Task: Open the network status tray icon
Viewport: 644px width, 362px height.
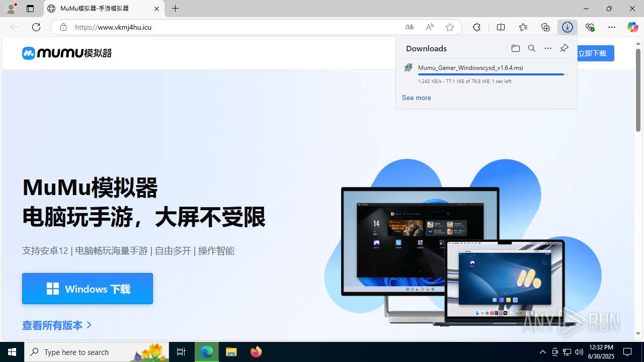Action: (567, 352)
